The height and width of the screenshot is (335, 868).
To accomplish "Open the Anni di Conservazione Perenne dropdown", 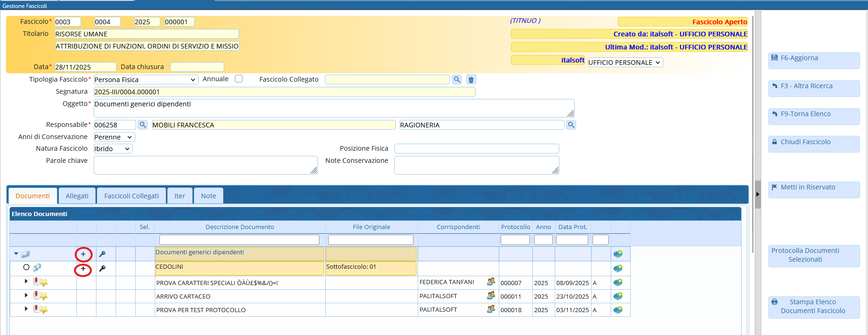I will tap(114, 137).
